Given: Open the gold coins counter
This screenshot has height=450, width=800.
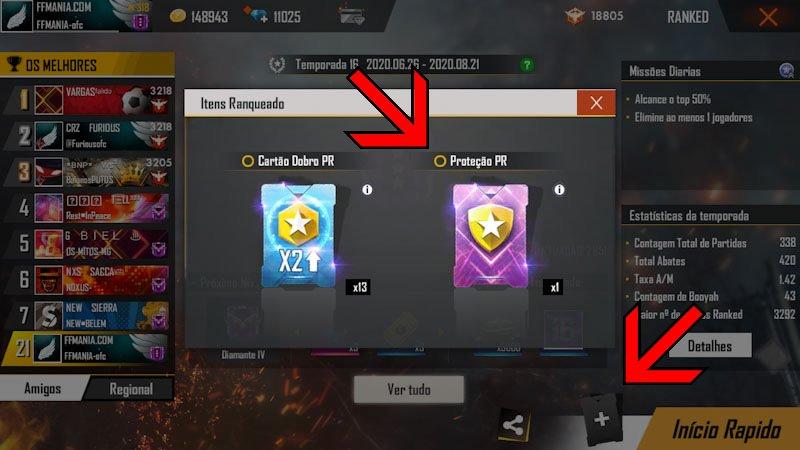Looking at the screenshot, I should pyautogui.click(x=199, y=17).
